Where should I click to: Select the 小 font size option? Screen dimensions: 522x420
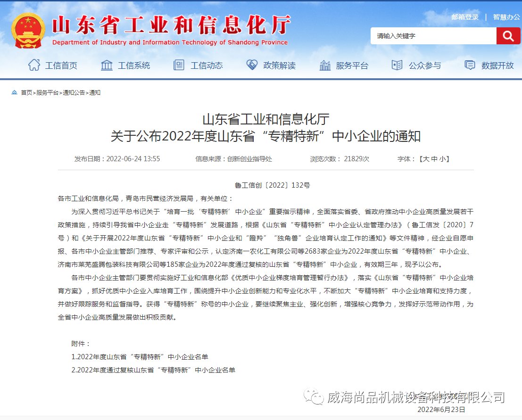pyautogui.click(x=442, y=159)
